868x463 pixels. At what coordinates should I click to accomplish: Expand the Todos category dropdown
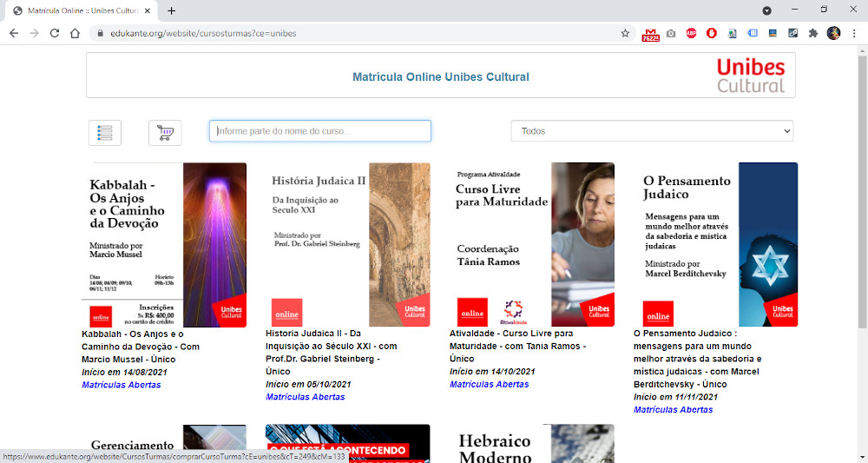652,131
